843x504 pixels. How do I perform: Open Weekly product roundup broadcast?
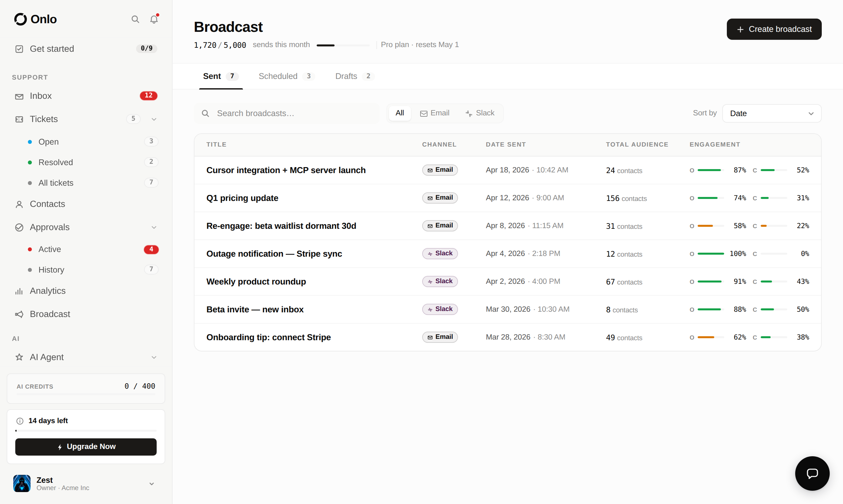coord(256,282)
